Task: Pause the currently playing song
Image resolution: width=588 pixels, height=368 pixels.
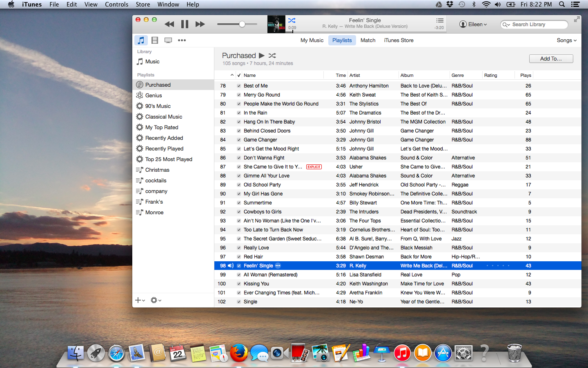Action: coord(185,25)
